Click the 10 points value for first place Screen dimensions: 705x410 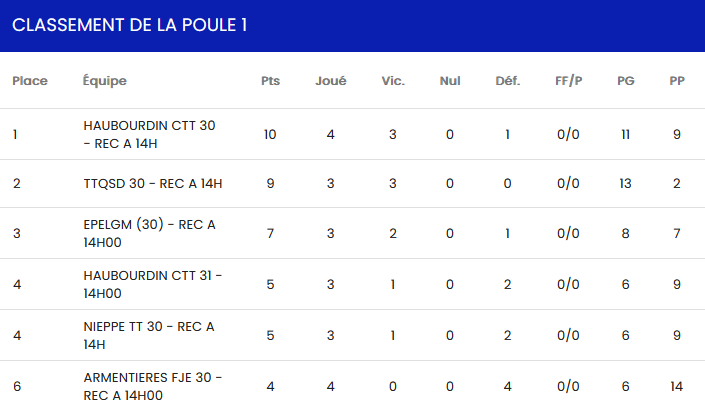point(270,134)
